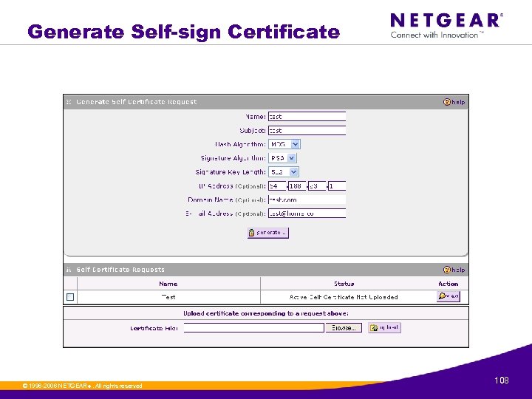Click first IP Address octet field
This screenshot has height=399, width=532.
pos(277,186)
